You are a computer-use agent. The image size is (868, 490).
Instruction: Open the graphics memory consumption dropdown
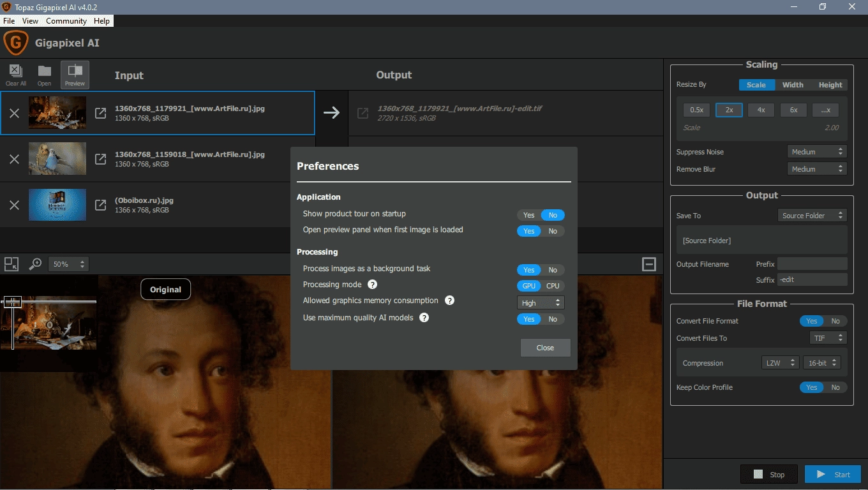click(x=541, y=303)
